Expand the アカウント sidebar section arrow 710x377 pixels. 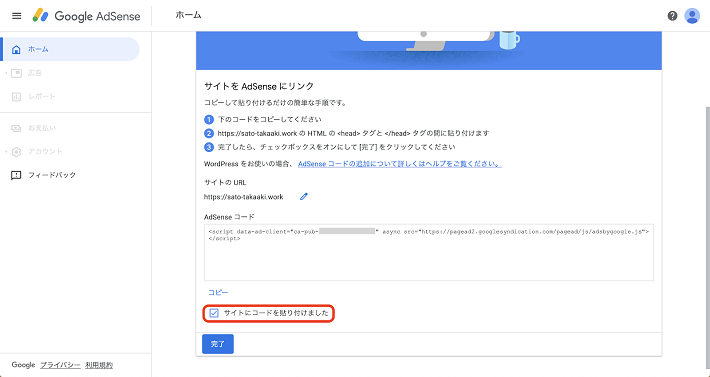click(x=6, y=152)
